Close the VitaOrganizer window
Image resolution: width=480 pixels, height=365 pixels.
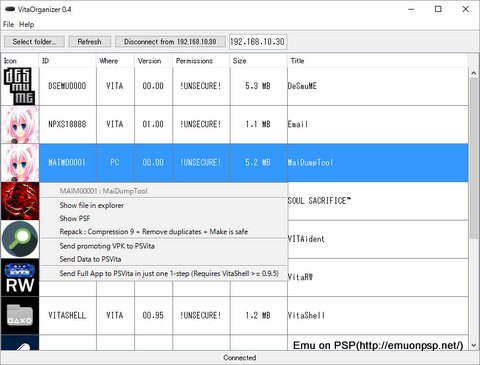point(466,9)
